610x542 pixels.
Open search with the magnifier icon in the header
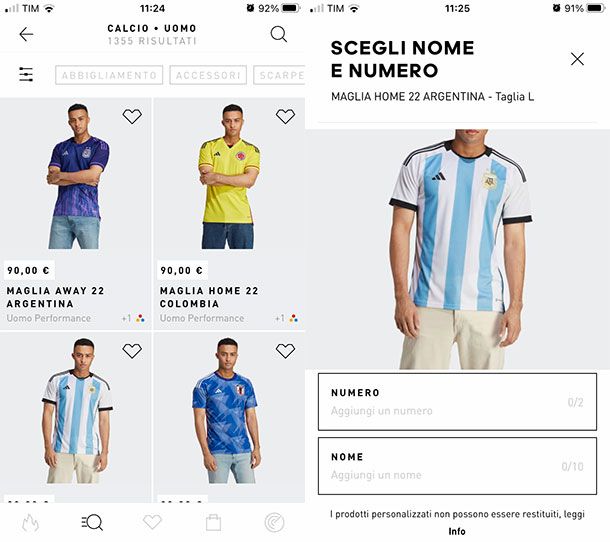[x=279, y=34]
